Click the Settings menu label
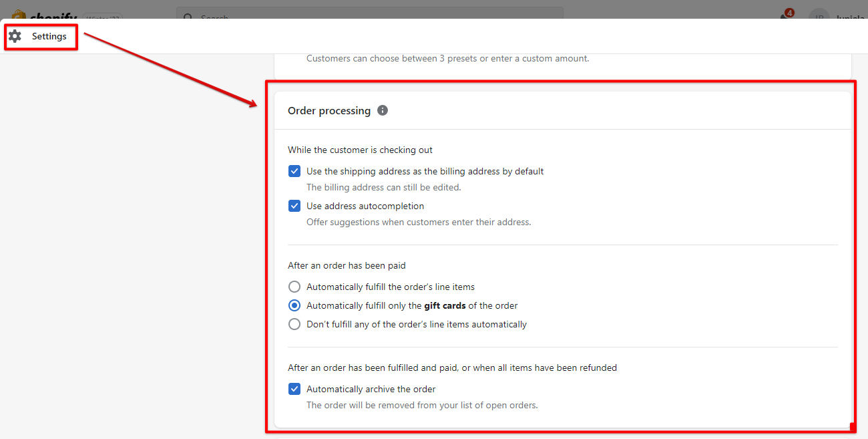This screenshot has width=868, height=439. tap(49, 36)
